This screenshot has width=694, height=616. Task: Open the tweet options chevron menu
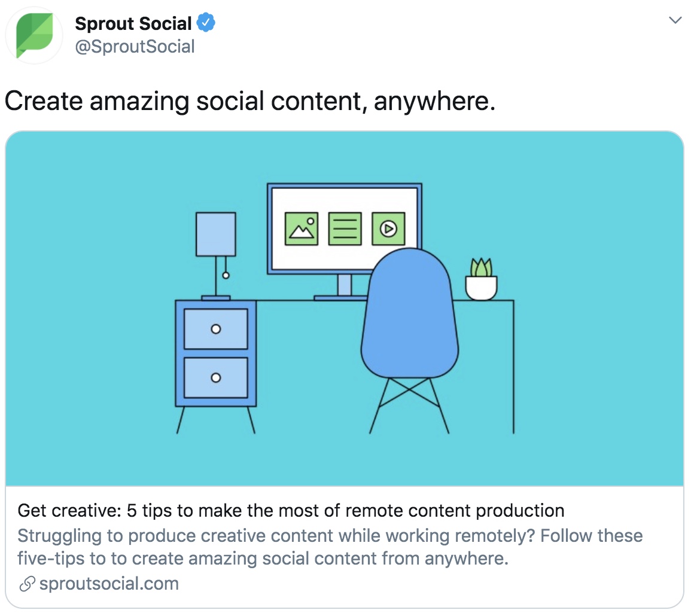pos(674,20)
